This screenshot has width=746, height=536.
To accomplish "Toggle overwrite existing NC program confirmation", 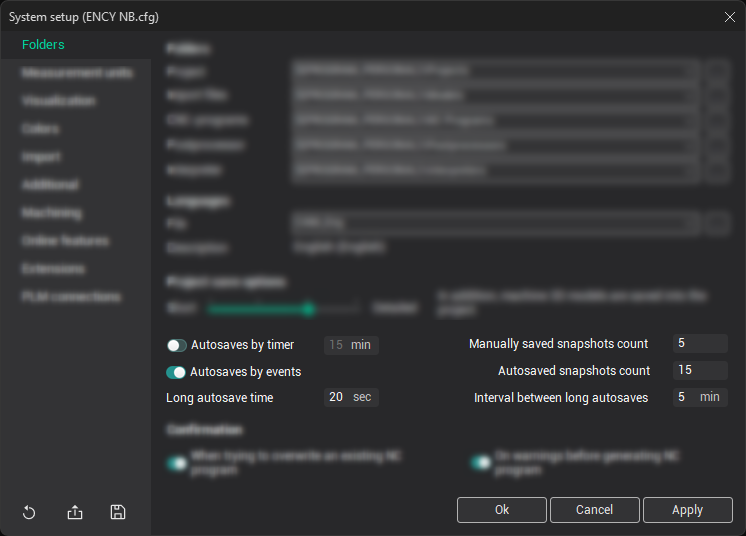I will click(177, 462).
